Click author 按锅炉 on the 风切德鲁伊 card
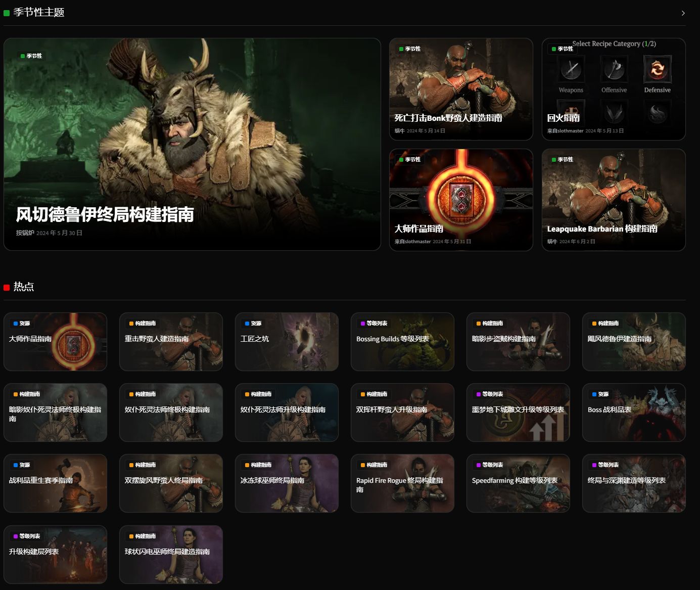Screen dimensions: 700x590 coord(25,233)
